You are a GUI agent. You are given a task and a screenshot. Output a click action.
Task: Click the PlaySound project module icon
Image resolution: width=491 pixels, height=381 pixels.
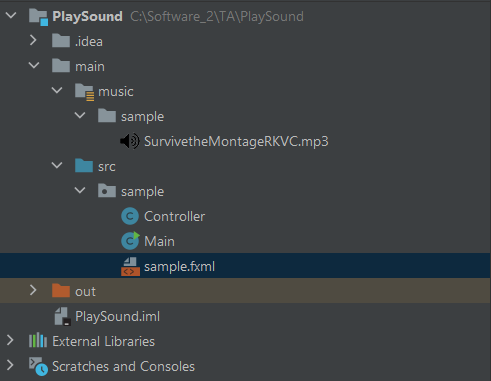[x=38, y=17]
